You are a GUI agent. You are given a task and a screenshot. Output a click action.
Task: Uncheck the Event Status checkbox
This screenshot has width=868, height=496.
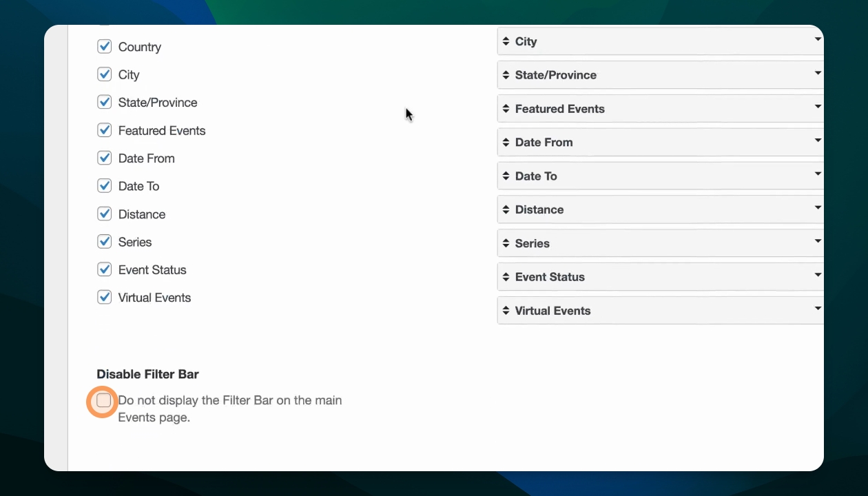[x=105, y=269]
